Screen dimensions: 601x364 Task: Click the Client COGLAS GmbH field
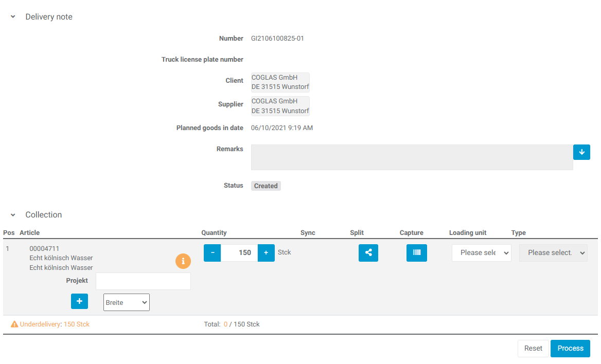(280, 82)
